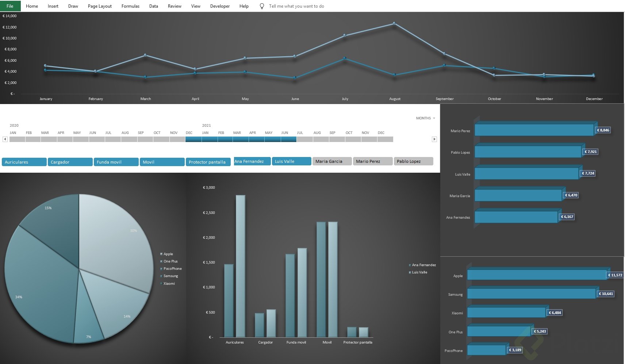Click the timeline left scroll arrow
Viewport: 625px width, 364px height.
5,139
